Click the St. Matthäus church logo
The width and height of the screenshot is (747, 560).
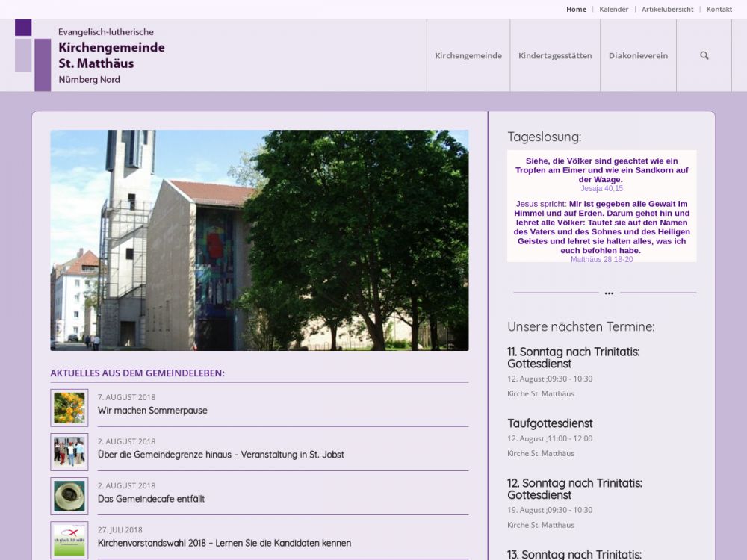tap(90, 55)
